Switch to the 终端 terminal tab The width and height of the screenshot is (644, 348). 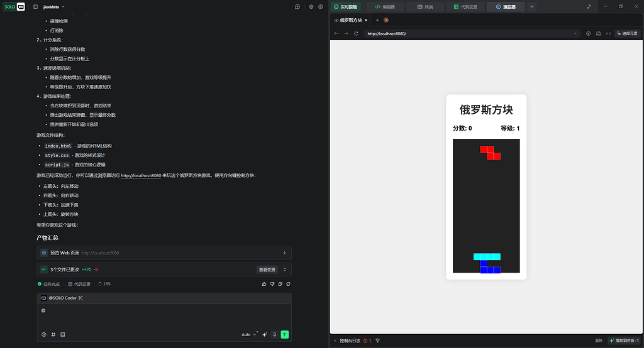(x=425, y=6)
